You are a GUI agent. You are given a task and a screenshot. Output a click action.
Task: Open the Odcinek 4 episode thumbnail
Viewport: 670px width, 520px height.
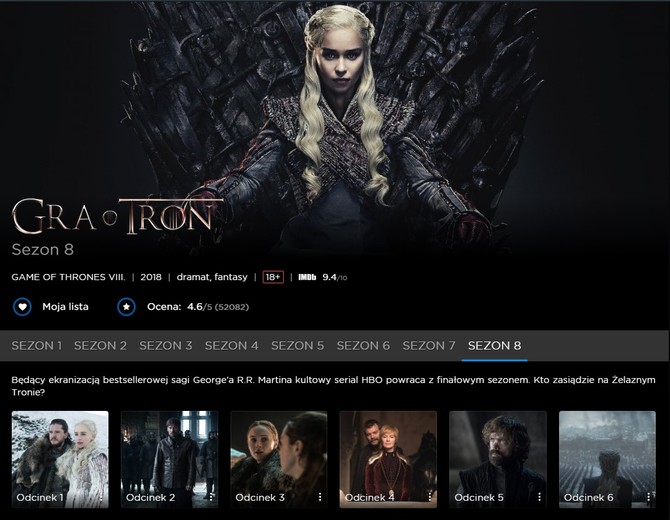pyautogui.click(x=388, y=459)
